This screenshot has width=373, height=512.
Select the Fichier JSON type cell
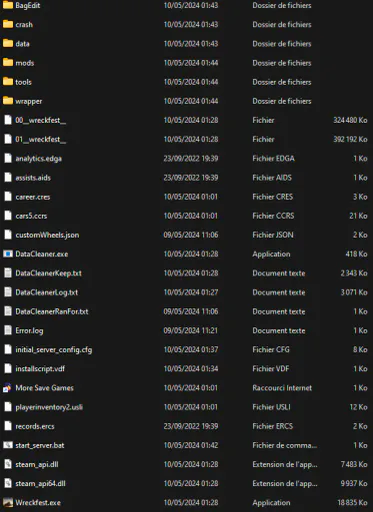pyautogui.click(x=273, y=235)
